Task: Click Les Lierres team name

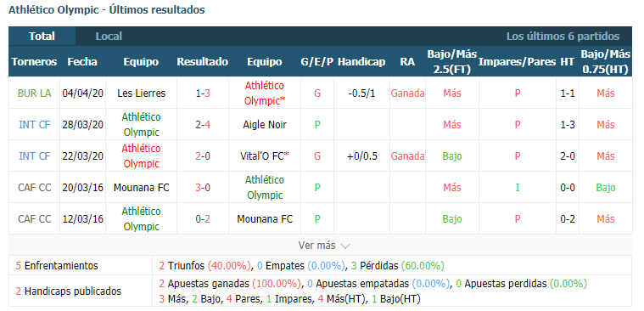Action: 142,93
